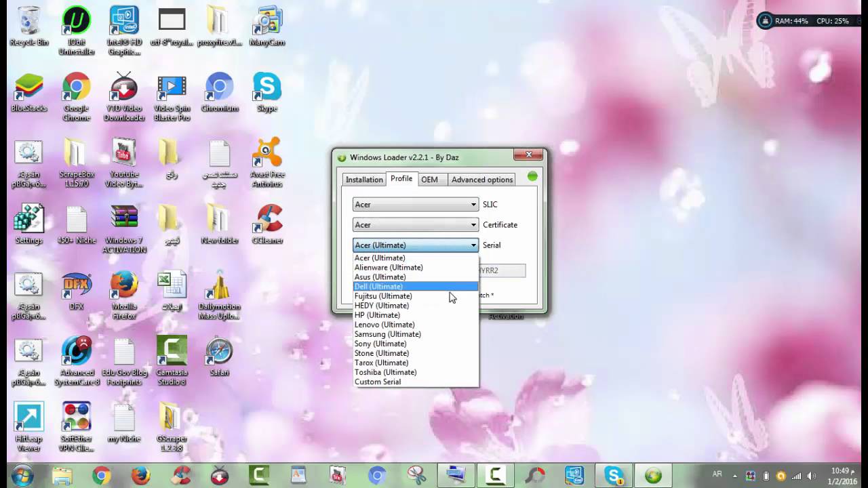Select the Skype desktop icon

[267, 92]
